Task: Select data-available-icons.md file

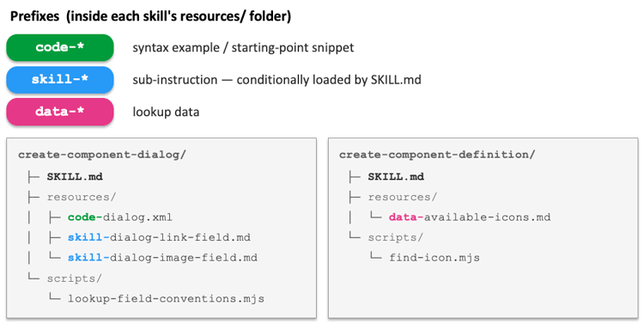Action: pyautogui.click(x=470, y=217)
